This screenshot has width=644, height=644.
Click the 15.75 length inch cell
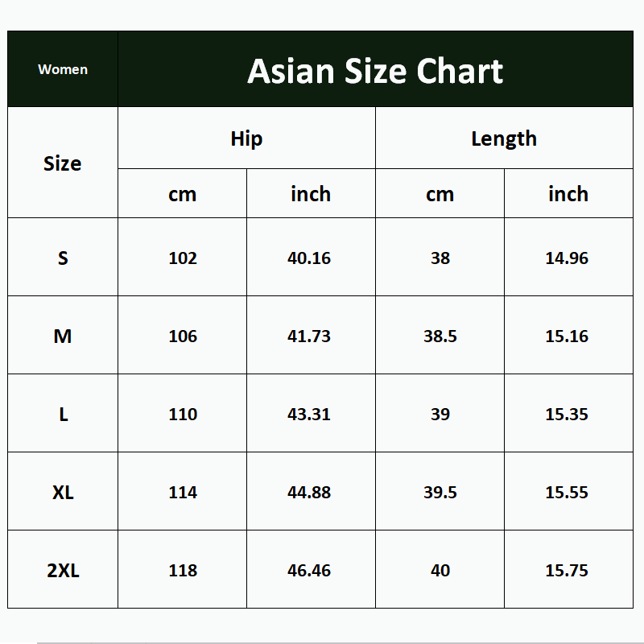pos(567,571)
